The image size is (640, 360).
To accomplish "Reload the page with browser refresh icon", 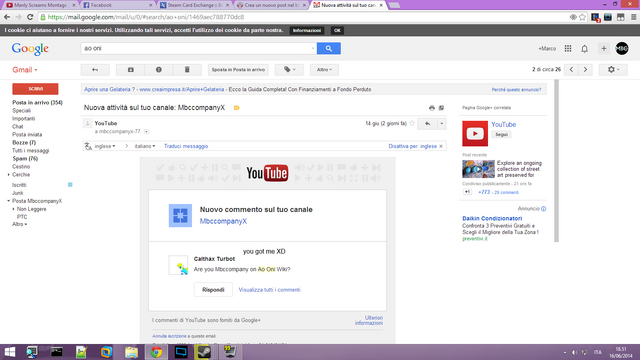I will (x=30, y=17).
